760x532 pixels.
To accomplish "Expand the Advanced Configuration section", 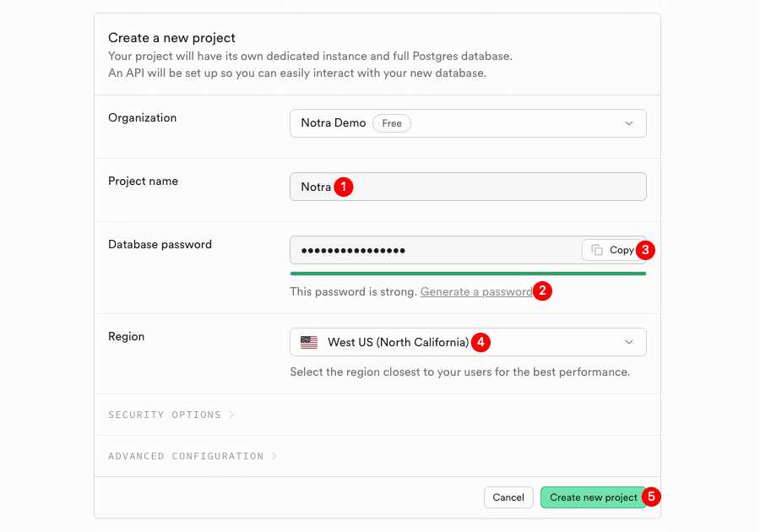I will (192, 456).
